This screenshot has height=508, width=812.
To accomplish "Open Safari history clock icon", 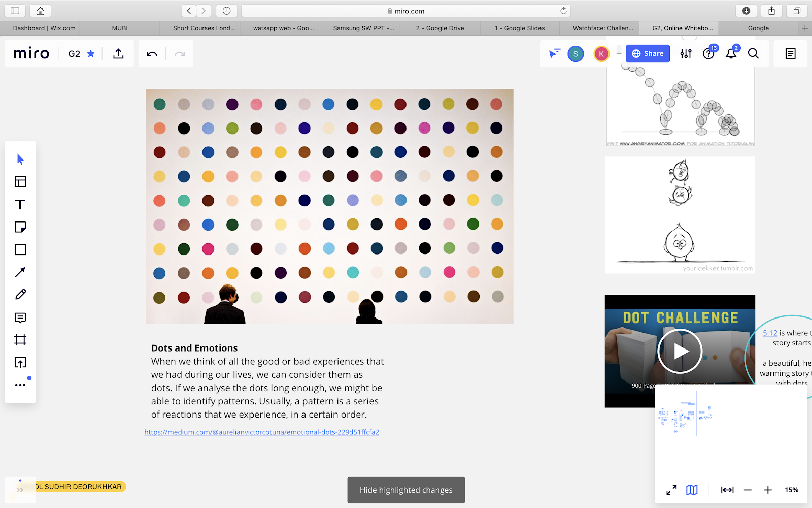I will coord(226,11).
